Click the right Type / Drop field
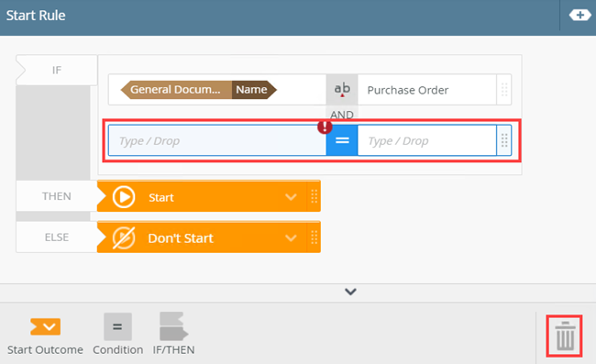Screen dimensions: 596x364 [x=427, y=140]
